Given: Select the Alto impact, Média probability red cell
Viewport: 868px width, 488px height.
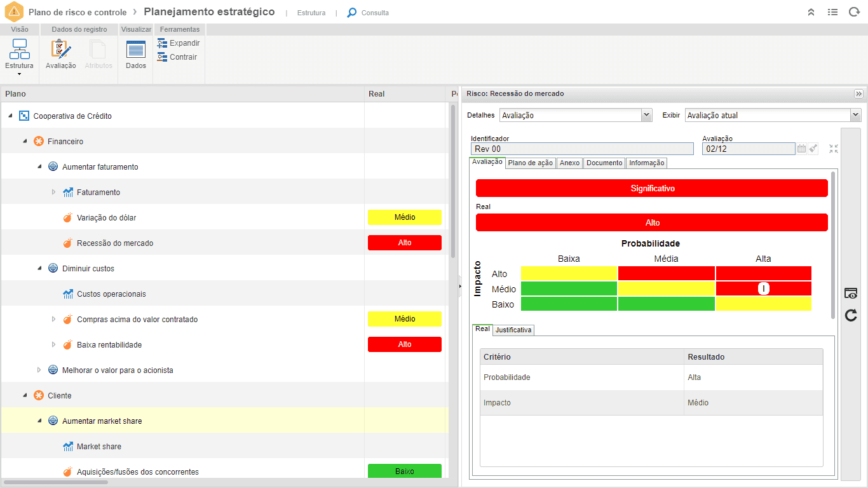Looking at the screenshot, I should pos(666,273).
